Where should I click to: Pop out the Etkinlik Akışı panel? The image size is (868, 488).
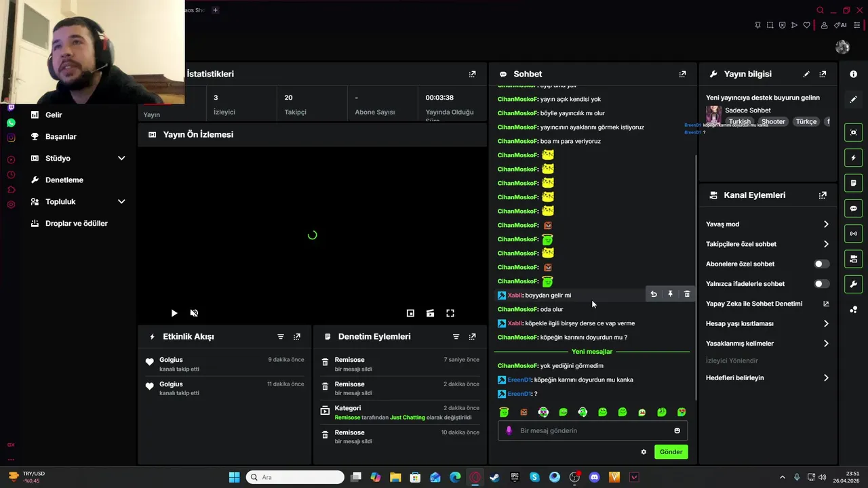click(297, 337)
